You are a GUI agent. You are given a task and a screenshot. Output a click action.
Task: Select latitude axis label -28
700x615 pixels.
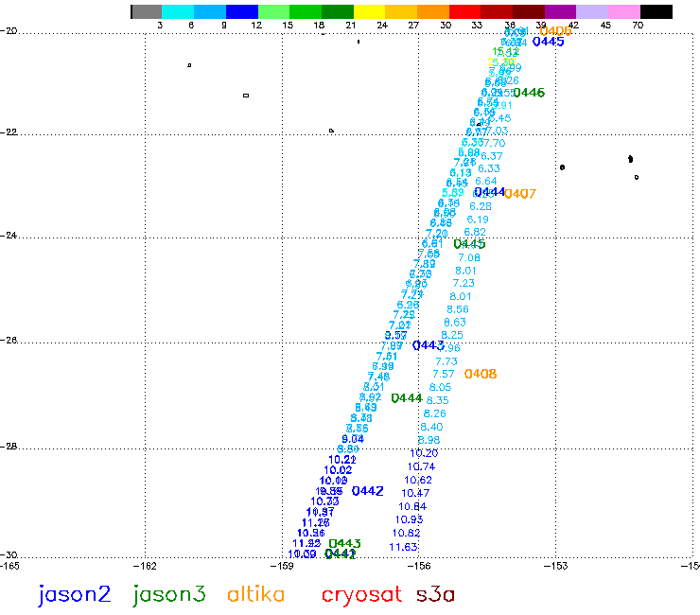click(x=9, y=447)
